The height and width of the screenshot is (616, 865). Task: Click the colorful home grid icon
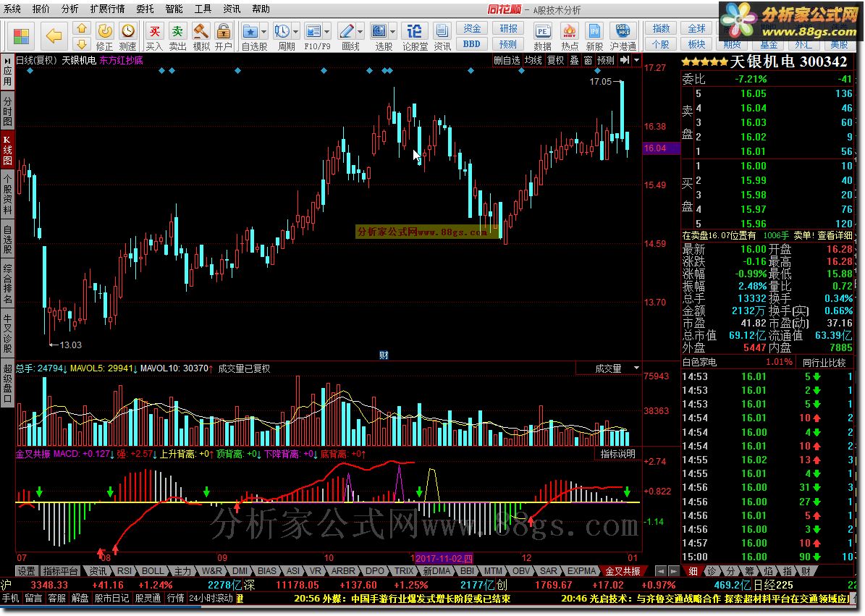tap(21, 36)
